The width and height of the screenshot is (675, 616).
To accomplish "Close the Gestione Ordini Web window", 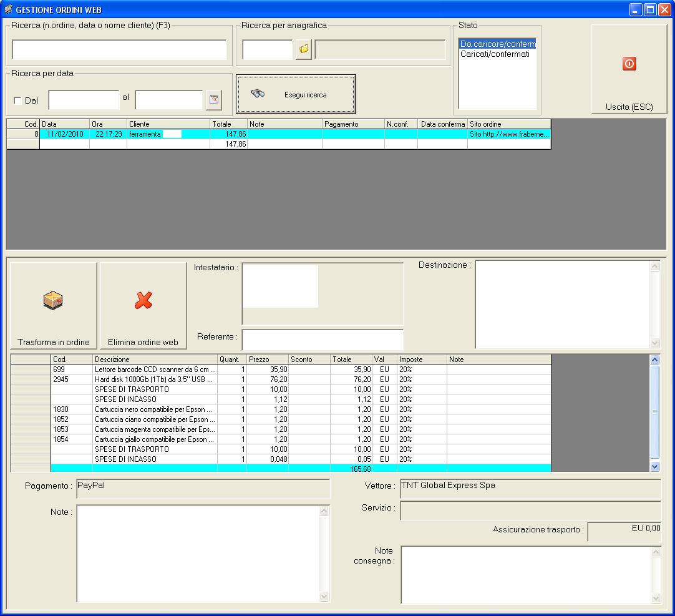I will point(664,9).
